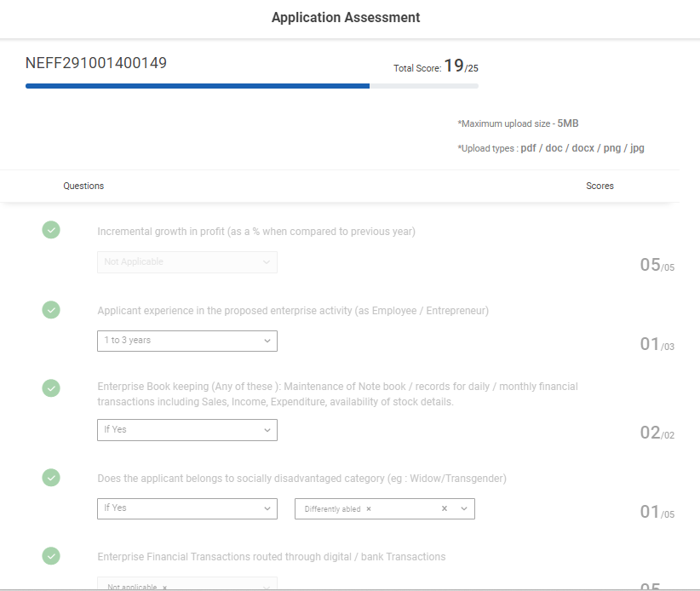Remove the Not applicable tag under Financial Transactions

pyautogui.click(x=164, y=587)
